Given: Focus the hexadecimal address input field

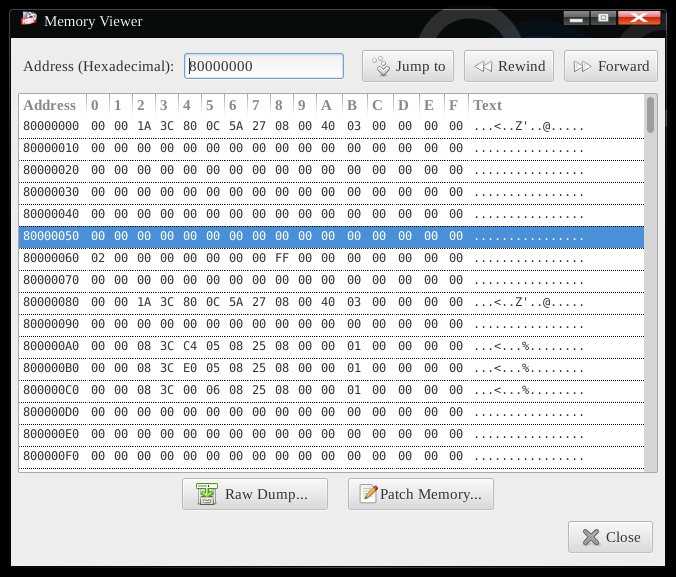Looking at the screenshot, I should click(264, 66).
